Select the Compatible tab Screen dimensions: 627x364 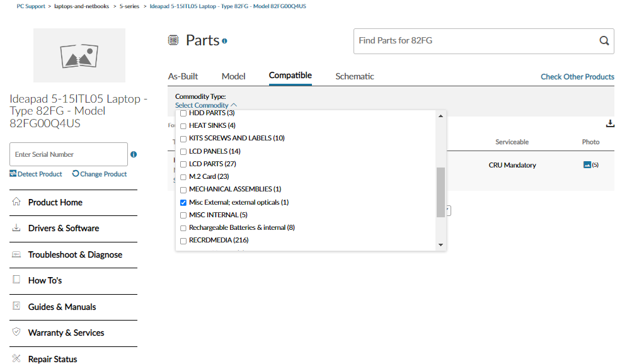coord(290,76)
